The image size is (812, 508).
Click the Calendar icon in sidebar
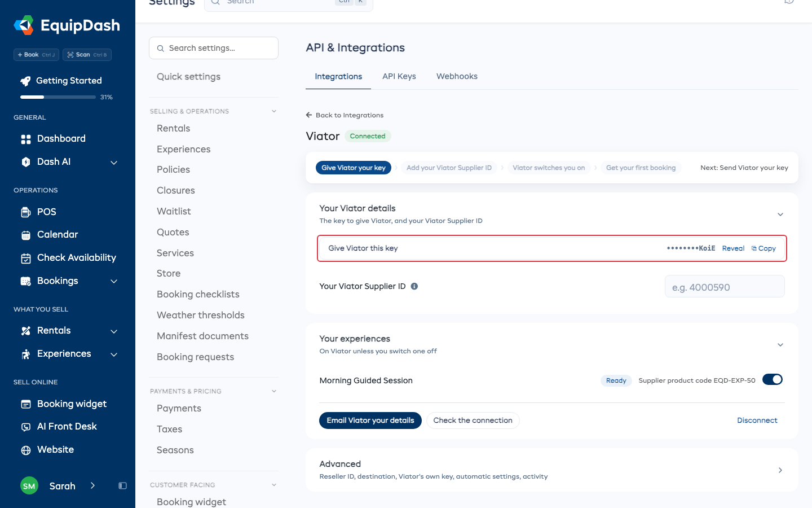(26, 235)
